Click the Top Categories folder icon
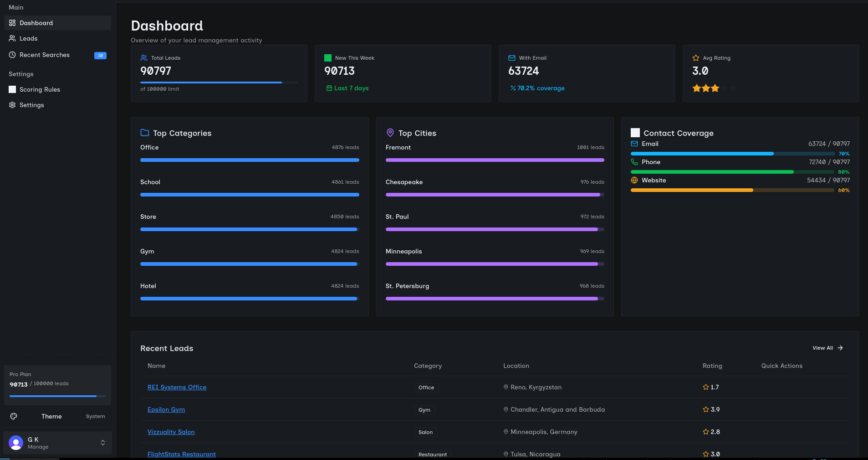Viewport: 868px width, 460px height. tap(145, 133)
